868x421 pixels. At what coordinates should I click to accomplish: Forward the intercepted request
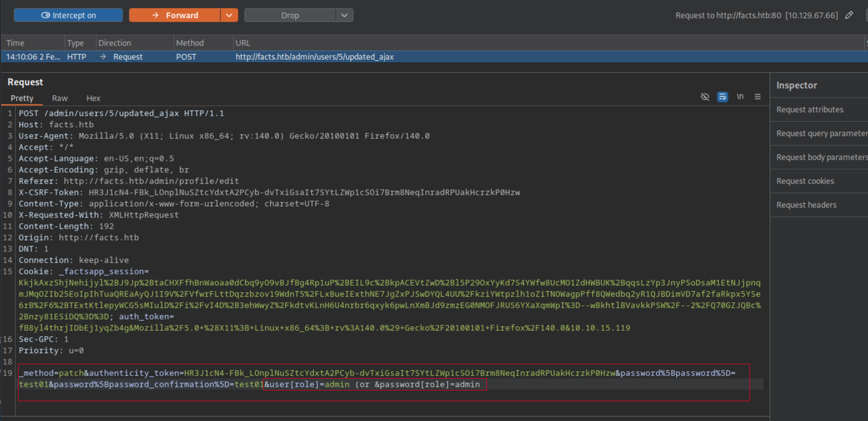tap(175, 15)
